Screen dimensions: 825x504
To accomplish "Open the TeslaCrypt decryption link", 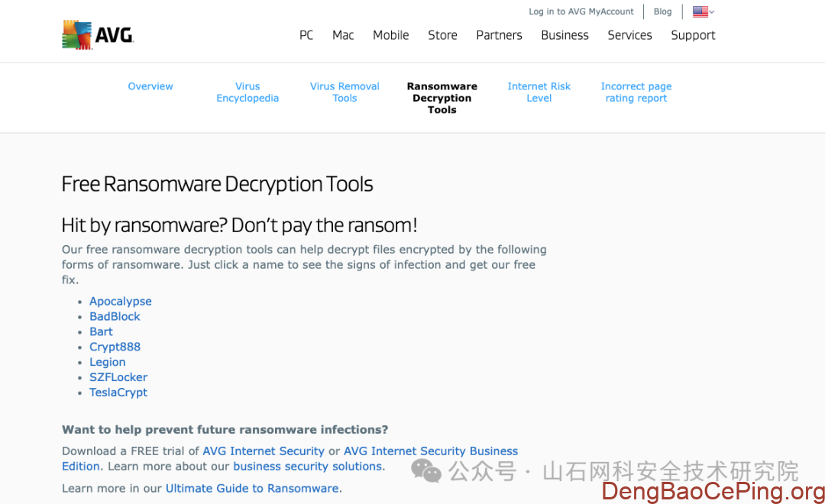I will [118, 393].
